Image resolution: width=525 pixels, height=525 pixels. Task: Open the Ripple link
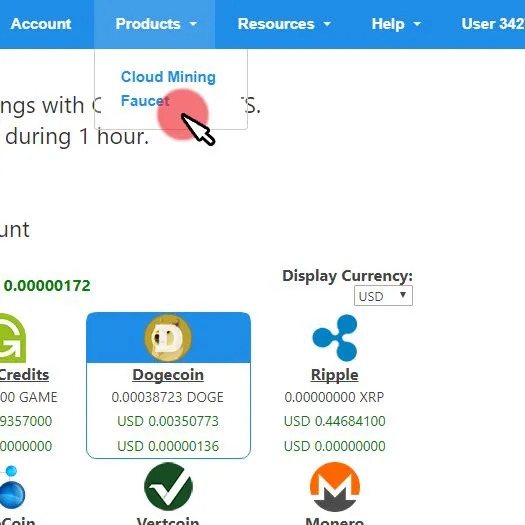click(x=334, y=374)
